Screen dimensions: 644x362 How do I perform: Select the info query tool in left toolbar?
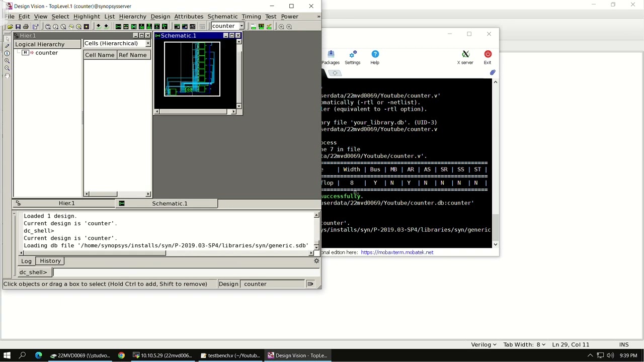coord(7,53)
